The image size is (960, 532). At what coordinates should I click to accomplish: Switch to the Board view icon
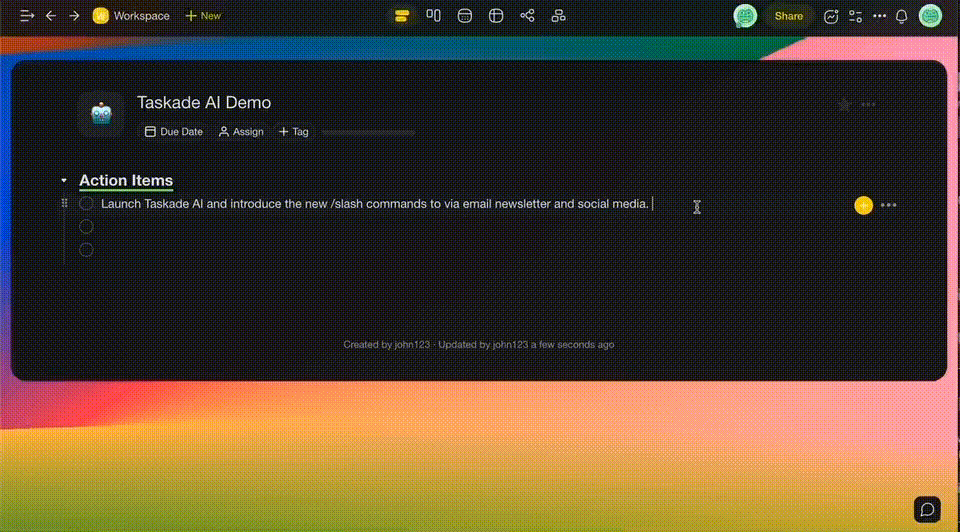coord(433,16)
